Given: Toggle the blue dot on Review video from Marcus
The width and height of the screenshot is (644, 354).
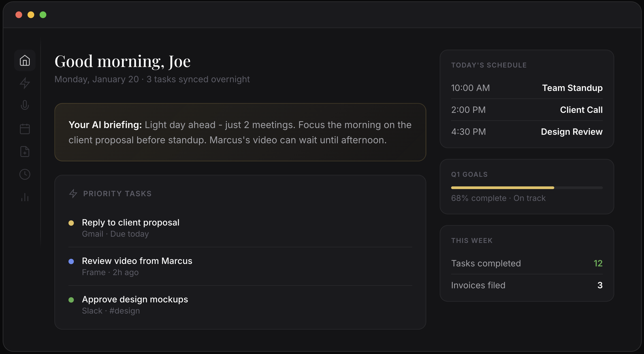Looking at the screenshot, I should click(x=72, y=262).
